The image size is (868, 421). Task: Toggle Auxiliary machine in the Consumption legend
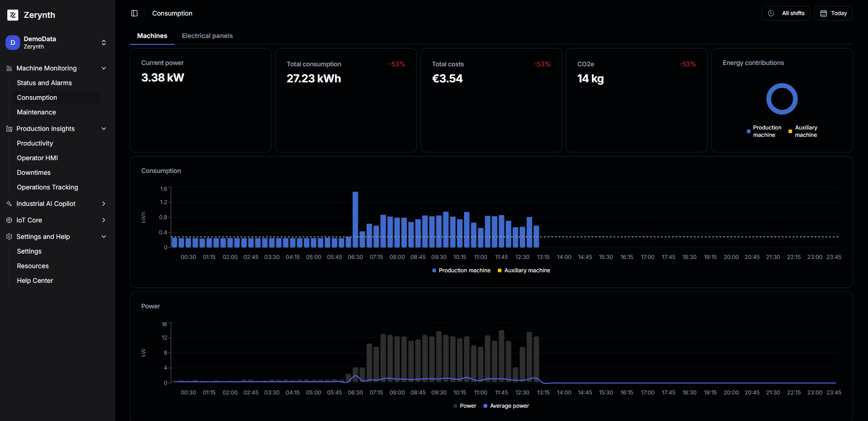(524, 270)
